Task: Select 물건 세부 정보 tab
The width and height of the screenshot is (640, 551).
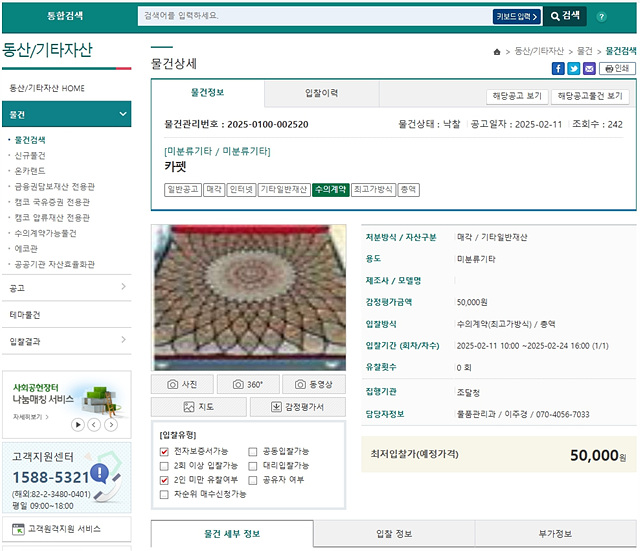Action: pyautogui.click(x=232, y=534)
